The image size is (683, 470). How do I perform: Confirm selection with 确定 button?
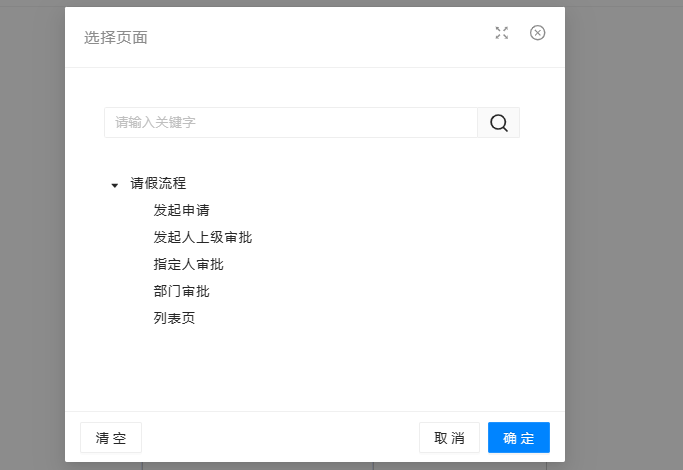tap(519, 438)
